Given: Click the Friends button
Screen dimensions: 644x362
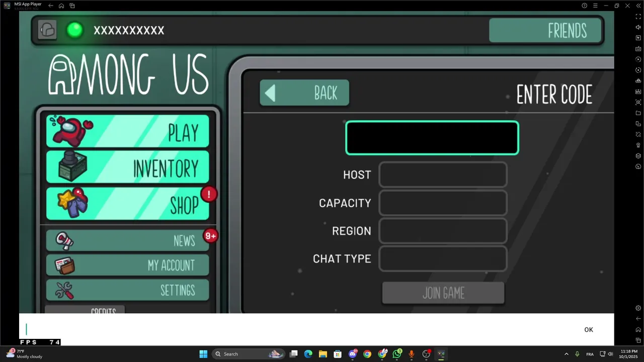Looking at the screenshot, I should (x=545, y=31).
